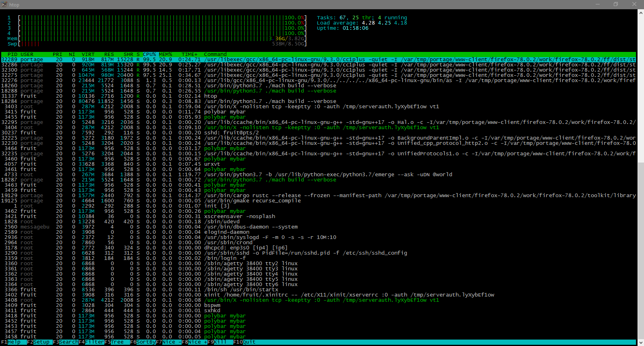644x346 pixels.
Task: Click the Uptime value
Action: pos(356,28)
